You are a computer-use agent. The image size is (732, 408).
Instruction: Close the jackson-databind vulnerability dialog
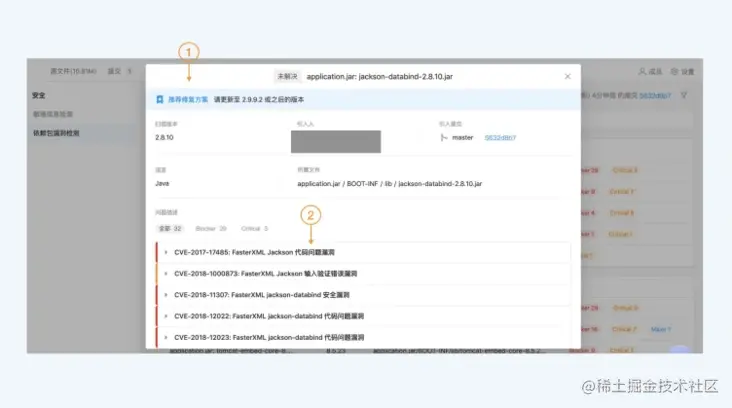tap(567, 77)
